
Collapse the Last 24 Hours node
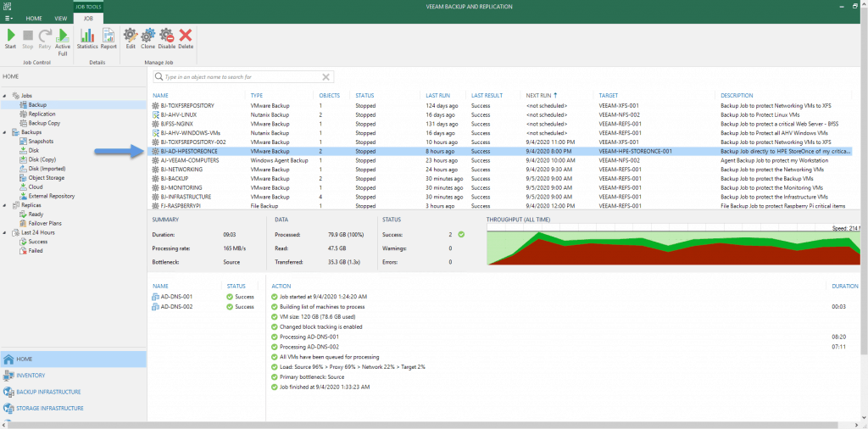coord(4,232)
